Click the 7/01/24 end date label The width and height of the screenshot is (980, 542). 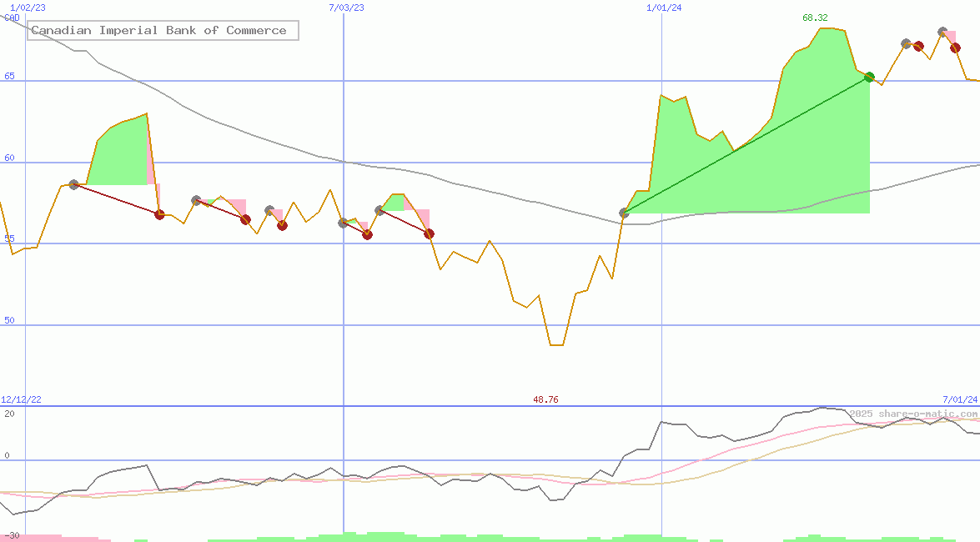click(959, 400)
